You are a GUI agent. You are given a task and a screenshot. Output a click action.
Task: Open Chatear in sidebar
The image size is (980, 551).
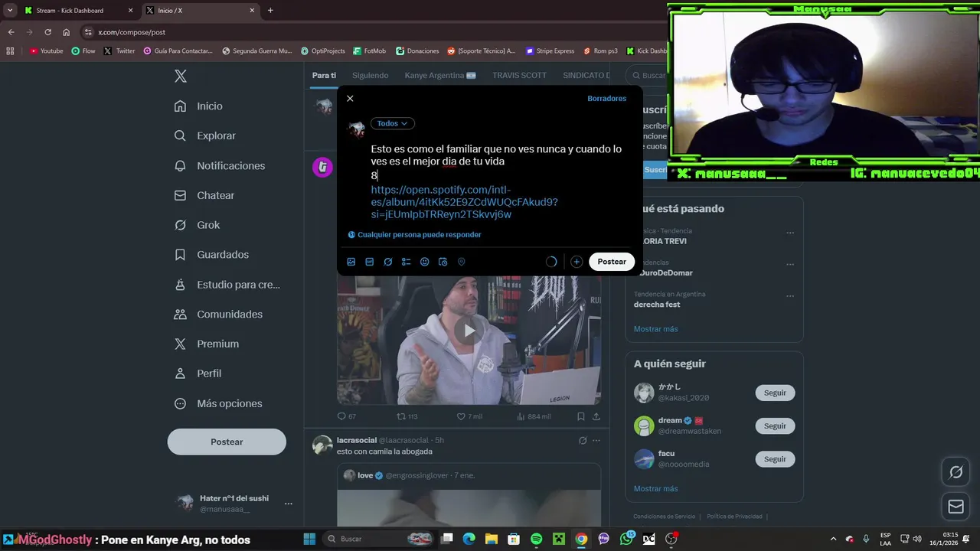click(204, 195)
